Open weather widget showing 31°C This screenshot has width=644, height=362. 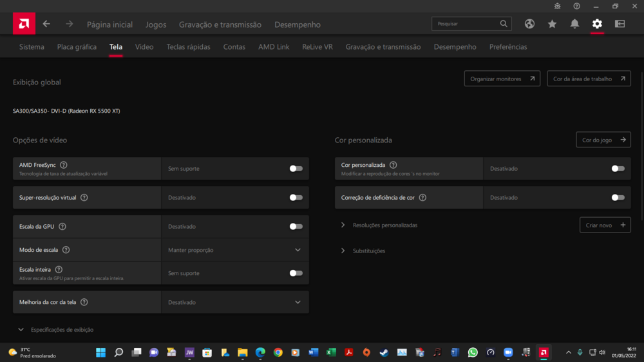(x=32, y=352)
